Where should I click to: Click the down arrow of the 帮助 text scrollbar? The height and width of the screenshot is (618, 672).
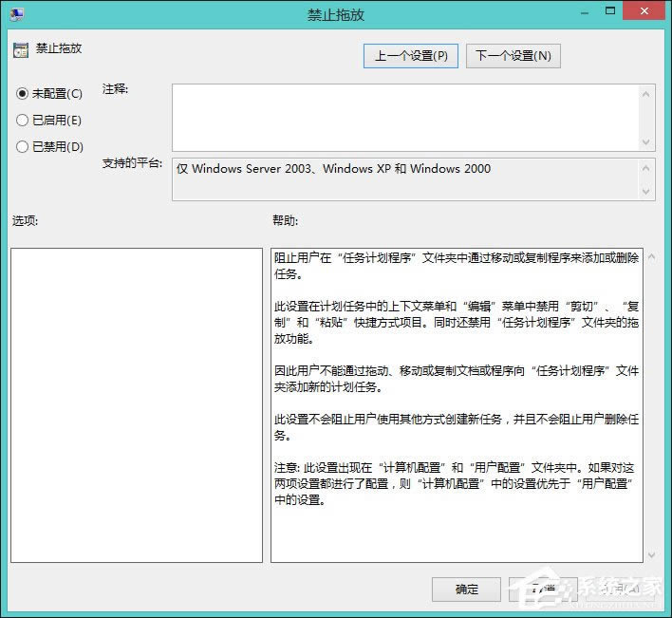pos(651,555)
